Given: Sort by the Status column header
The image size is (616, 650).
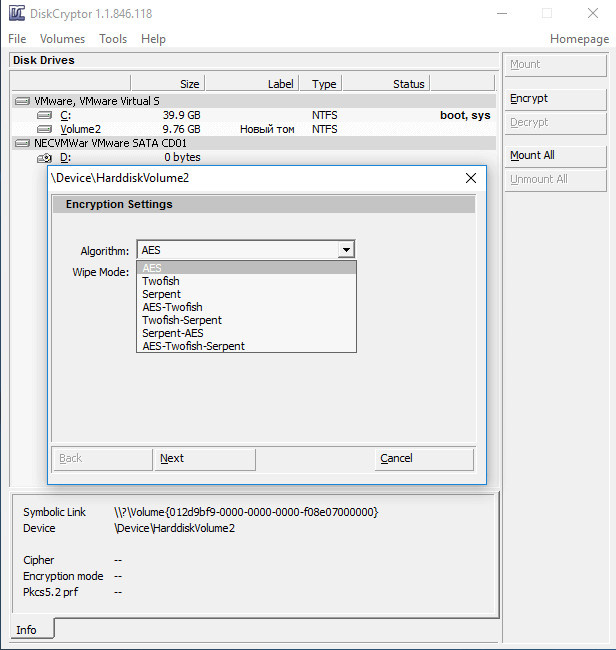Looking at the screenshot, I should point(386,84).
